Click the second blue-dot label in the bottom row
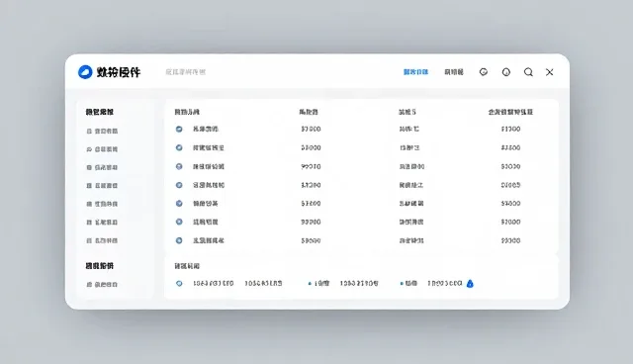The height and width of the screenshot is (364, 633). point(408,283)
